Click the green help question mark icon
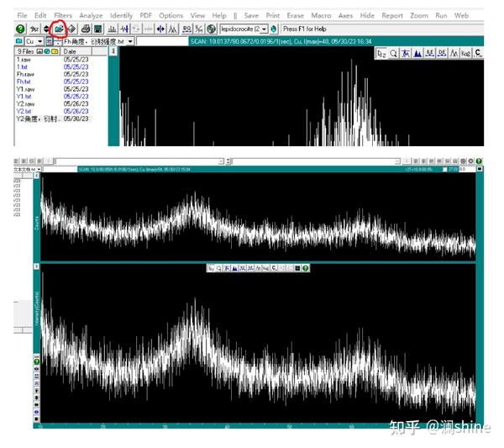Viewport: 504px width, 448px height. pyautogui.click(x=20, y=29)
